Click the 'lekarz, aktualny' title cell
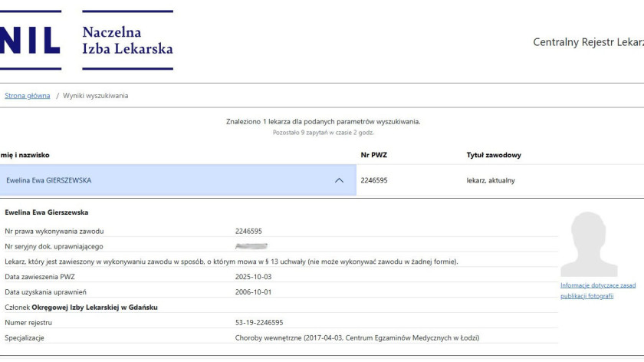The height and width of the screenshot is (362, 644). 491,180
